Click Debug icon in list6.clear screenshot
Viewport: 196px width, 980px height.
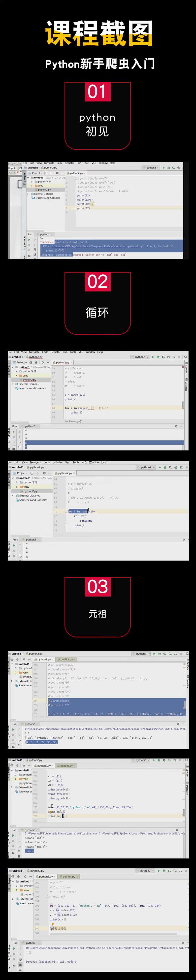(x=160, y=654)
